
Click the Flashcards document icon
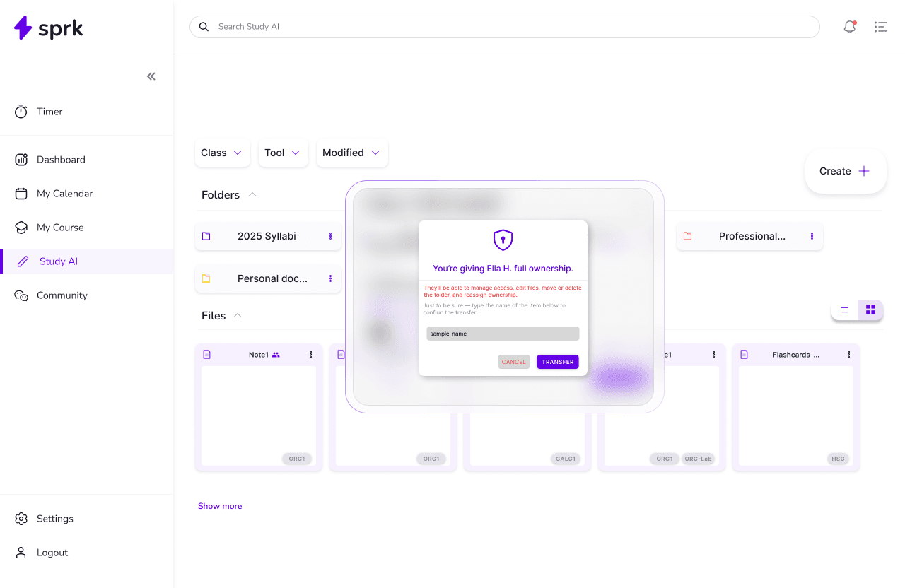point(745,355)
